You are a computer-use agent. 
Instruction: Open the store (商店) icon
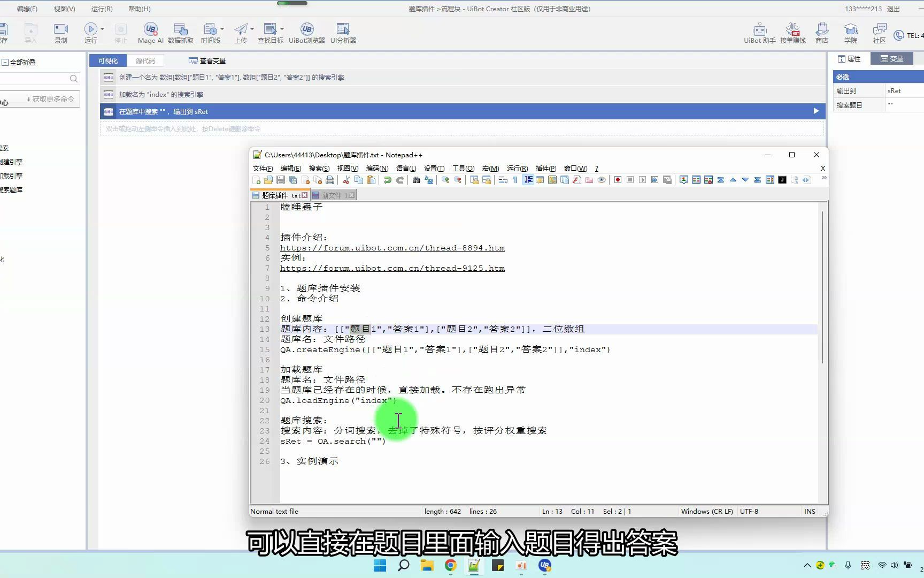822,33
